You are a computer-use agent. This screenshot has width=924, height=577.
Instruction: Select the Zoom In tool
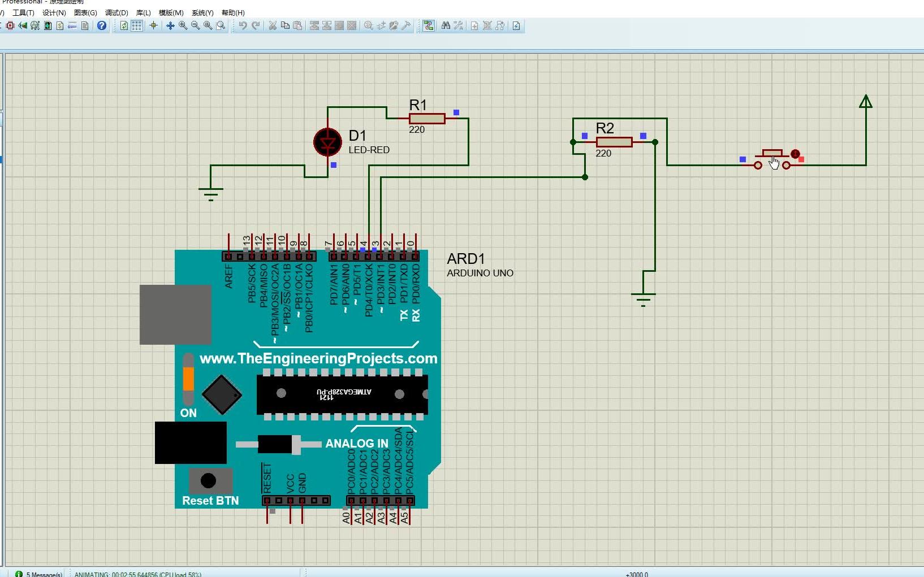coord(183,25)
